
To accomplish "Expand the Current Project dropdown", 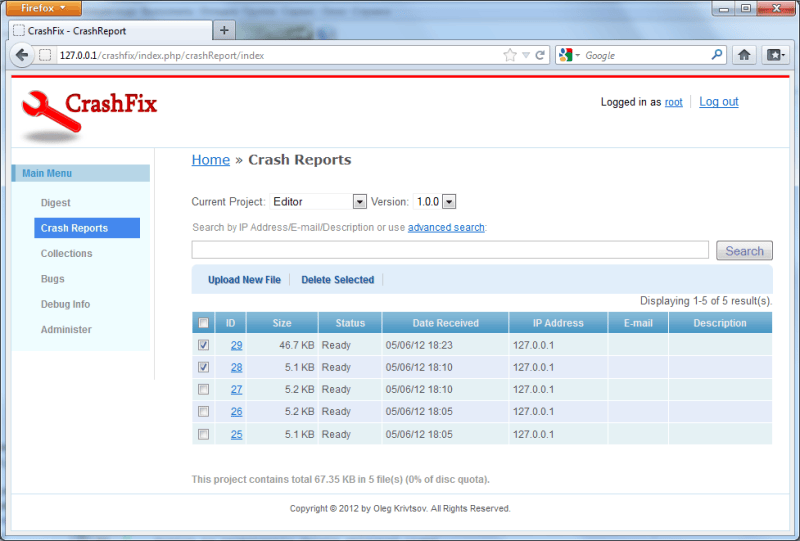I will point(359,202).
